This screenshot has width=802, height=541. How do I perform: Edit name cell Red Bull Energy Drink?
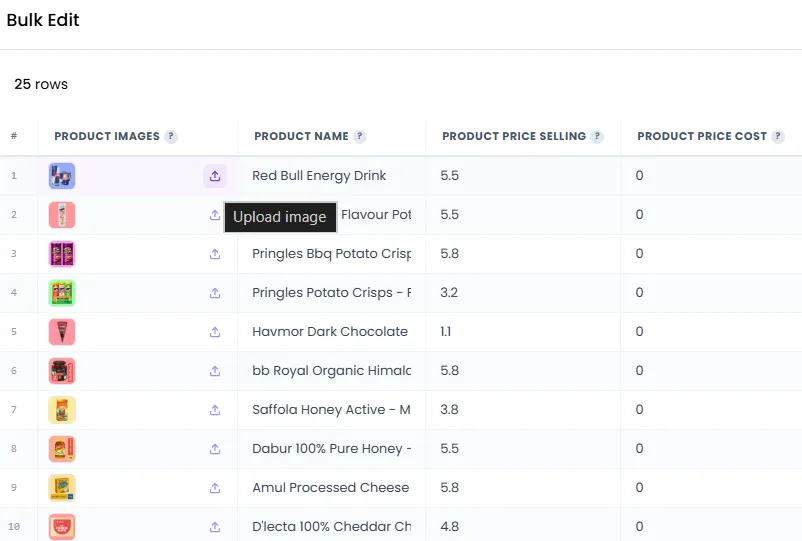(331, 176)
